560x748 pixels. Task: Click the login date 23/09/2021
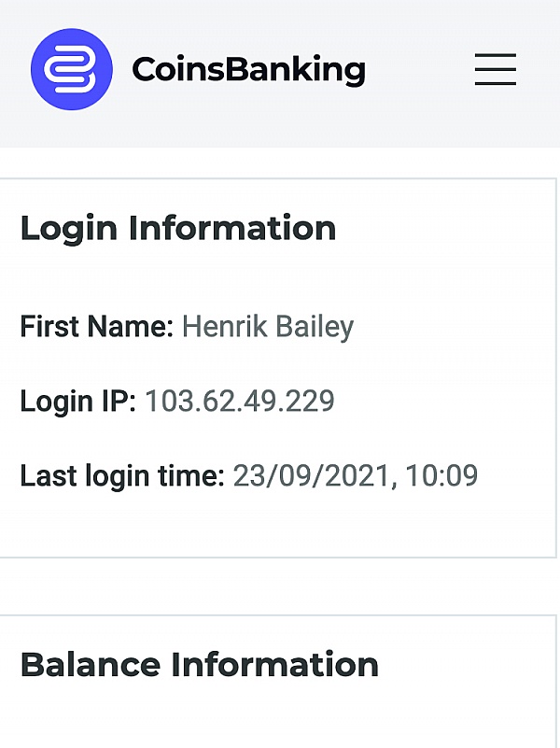point(312,476)
